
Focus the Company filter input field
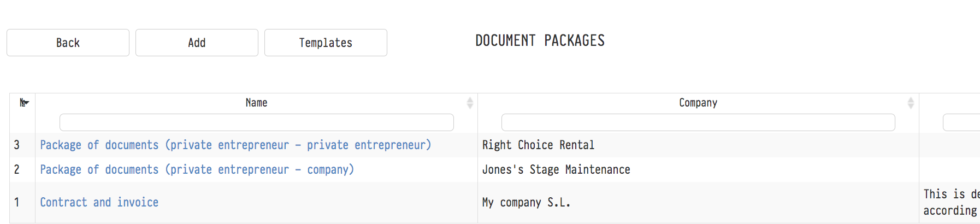click(698, 122)
